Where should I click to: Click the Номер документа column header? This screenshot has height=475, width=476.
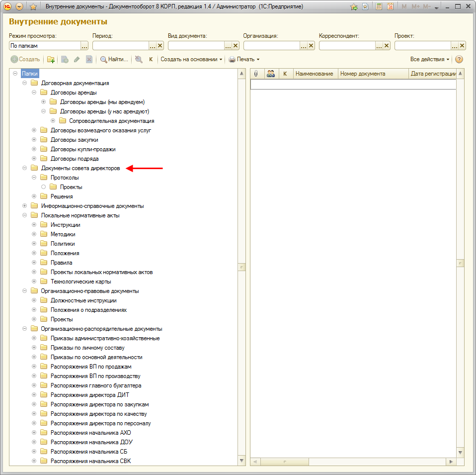[x=373, y=74]
